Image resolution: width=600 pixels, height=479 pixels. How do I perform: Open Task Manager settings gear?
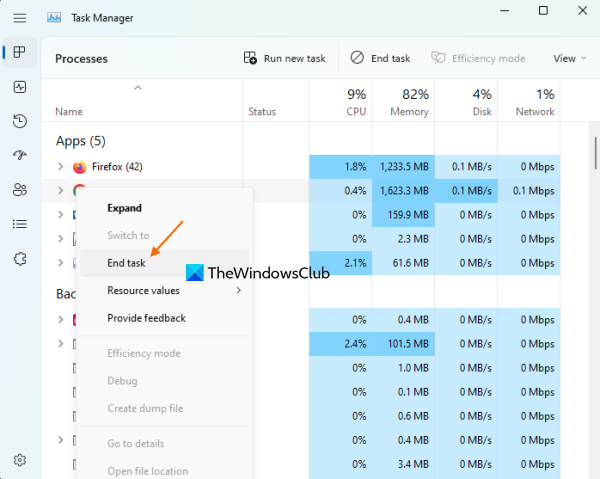[x=20, y=460]
